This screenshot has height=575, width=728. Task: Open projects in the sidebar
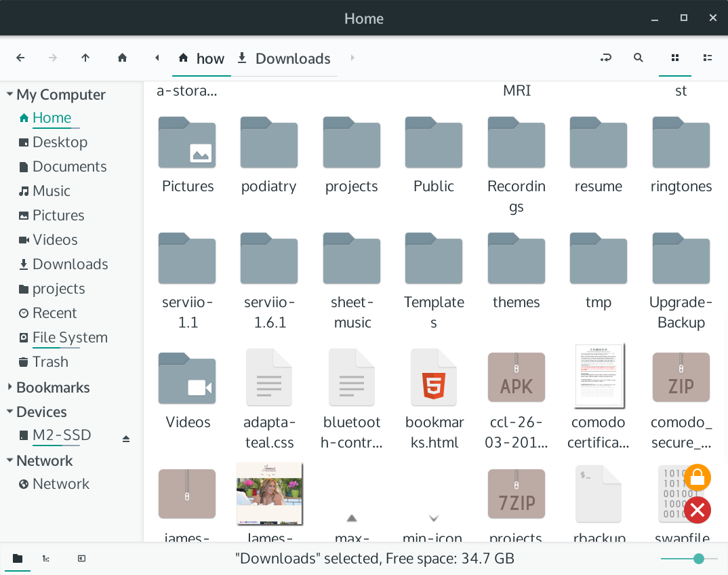(52, 288)
